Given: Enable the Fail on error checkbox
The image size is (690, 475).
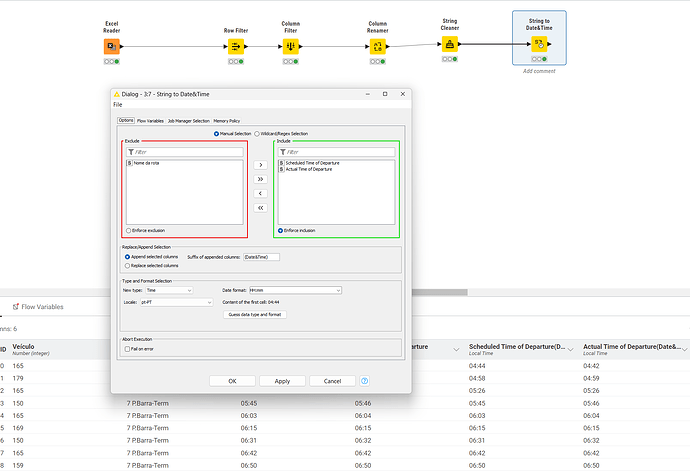Looking at the screenshot, I should pyautogui.click(x=127, y=348).
